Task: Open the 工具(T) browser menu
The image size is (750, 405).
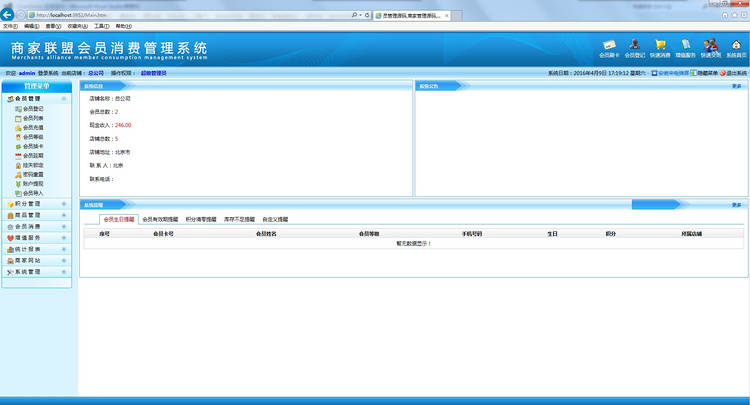Action: click(100, 26)
